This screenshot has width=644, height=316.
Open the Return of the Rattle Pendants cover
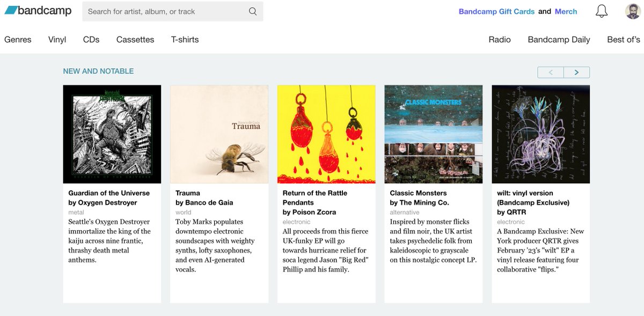pos(326,134)
